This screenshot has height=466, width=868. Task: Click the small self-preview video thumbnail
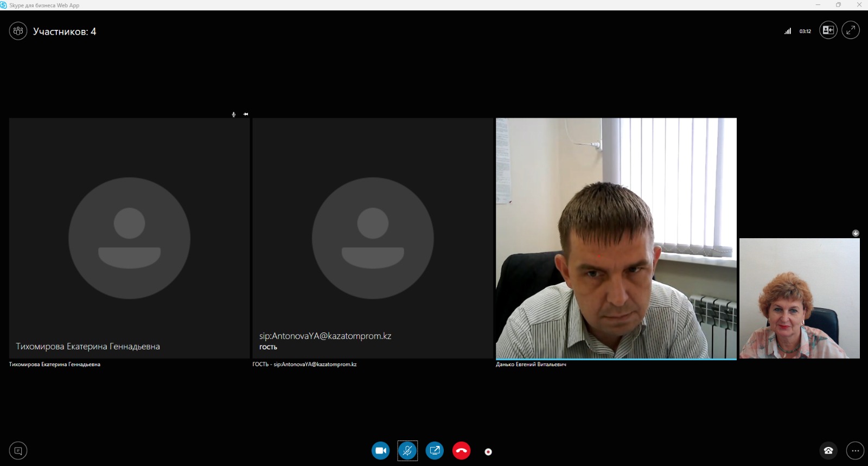click(x=799, y=298)
